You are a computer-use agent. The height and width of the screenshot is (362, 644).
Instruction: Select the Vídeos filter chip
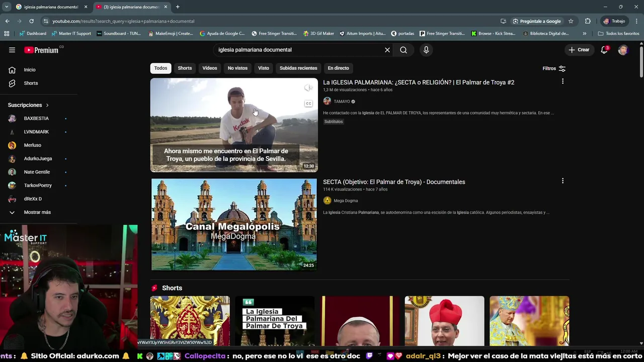click(x=210, y=68)
